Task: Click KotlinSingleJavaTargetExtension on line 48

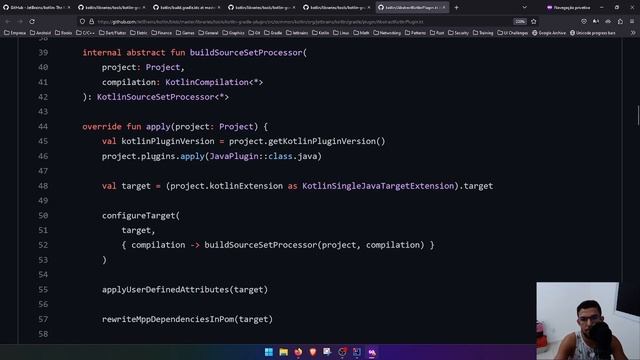Action: (378, 186)
